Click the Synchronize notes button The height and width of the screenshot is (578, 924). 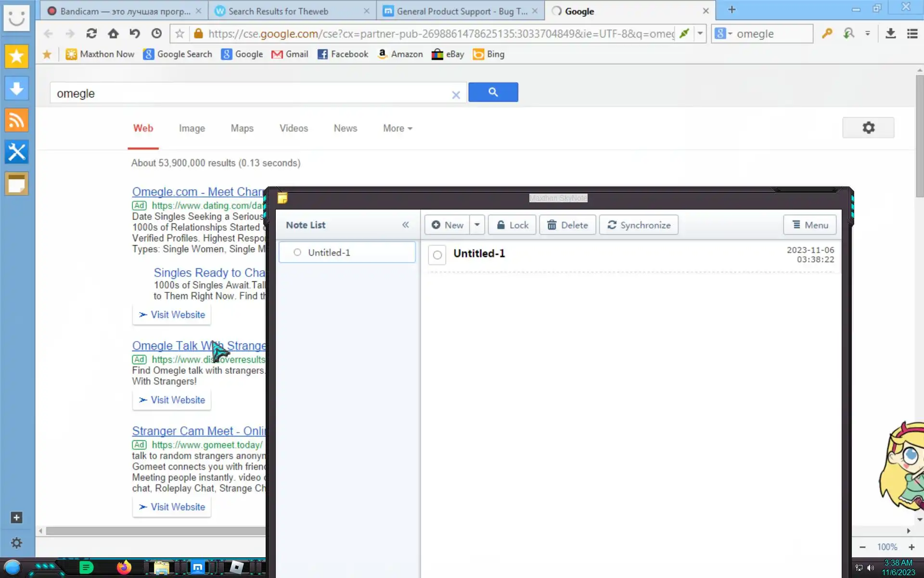click(x=639, y=225)
